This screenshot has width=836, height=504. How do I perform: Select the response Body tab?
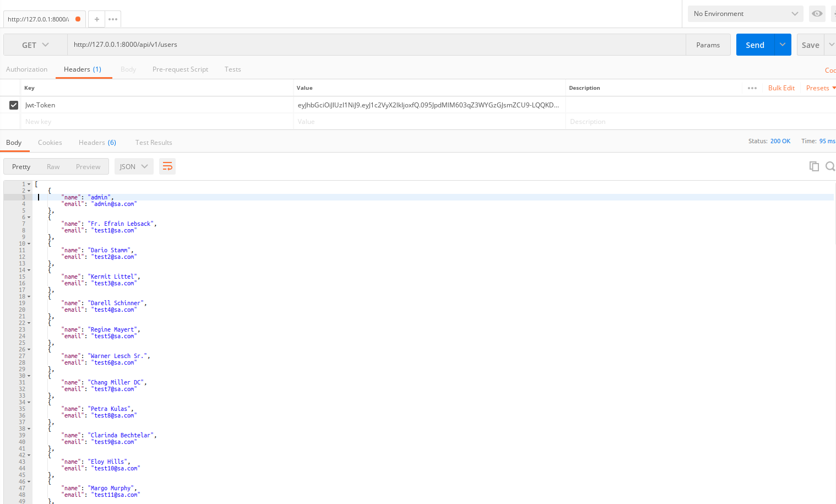pos(14,143)
